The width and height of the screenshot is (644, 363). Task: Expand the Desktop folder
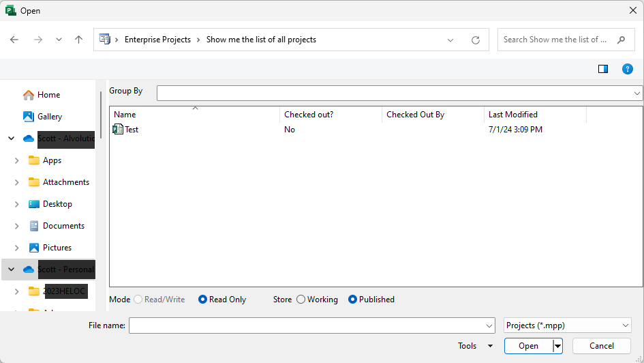point(17,204)
